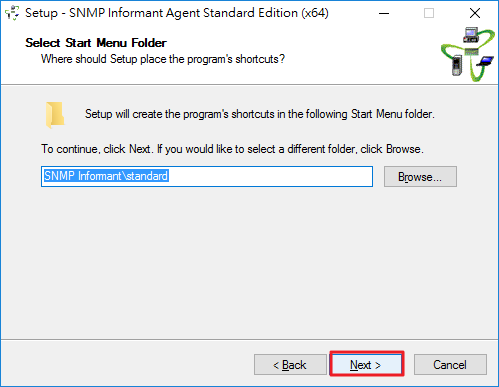Click the shortcuts question subheading text

pyautogui.click(x=163, y=59)
